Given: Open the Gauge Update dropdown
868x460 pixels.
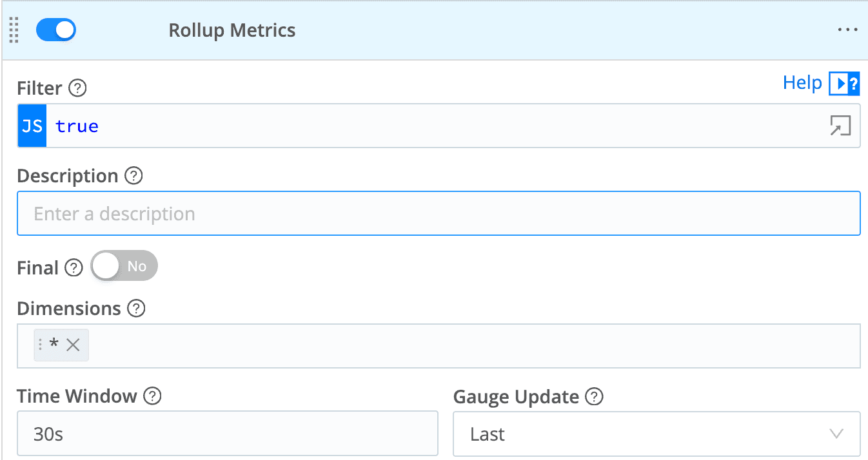Looking at the screenshot, I should click(656, 434).
